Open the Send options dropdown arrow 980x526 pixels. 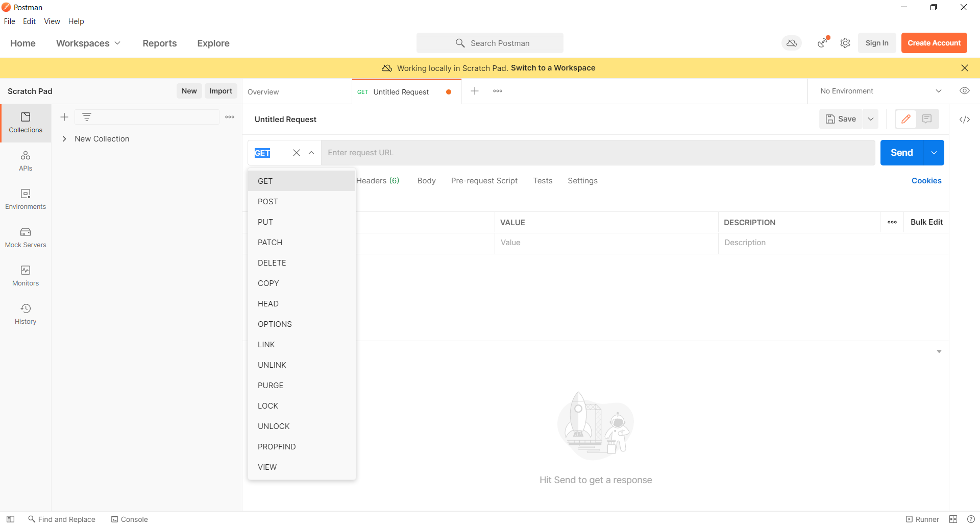[x=934, y=153]
